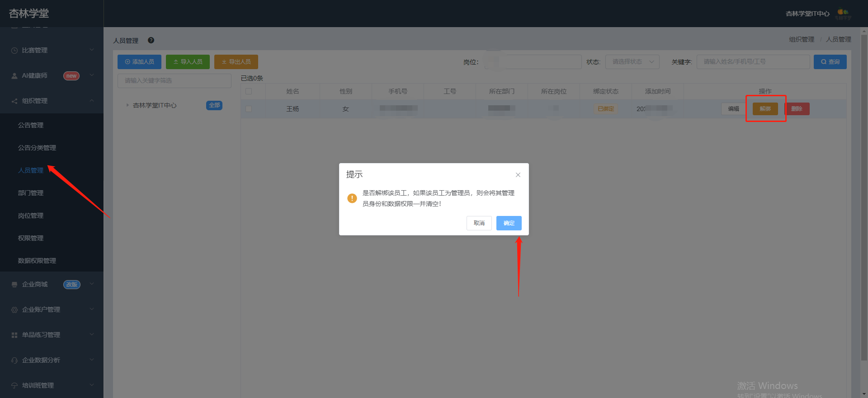
Task: Delete 王杨 using the 删除 button
Action: pyautogui.click(x=797, y=109)
